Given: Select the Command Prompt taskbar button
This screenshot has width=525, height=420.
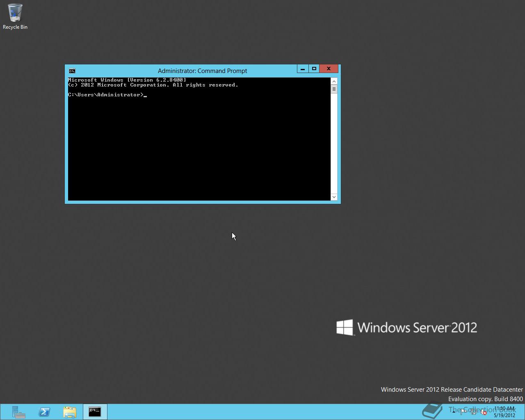Looking at the screenshot, I should pos(95,412).
